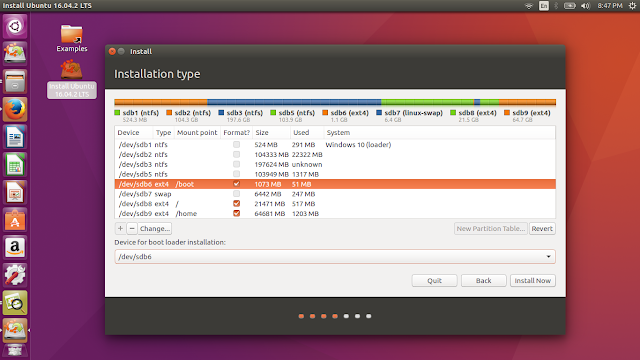Open the Files manager from the dock
This screenshot has width=640, height=360.
point(15,81)
